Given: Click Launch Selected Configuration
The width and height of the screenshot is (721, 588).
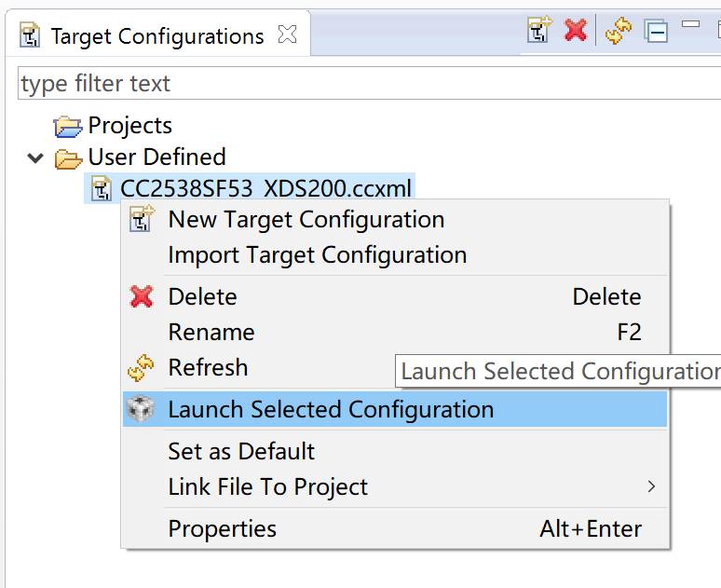Looking at the screenshot, I should click(331, 410).
